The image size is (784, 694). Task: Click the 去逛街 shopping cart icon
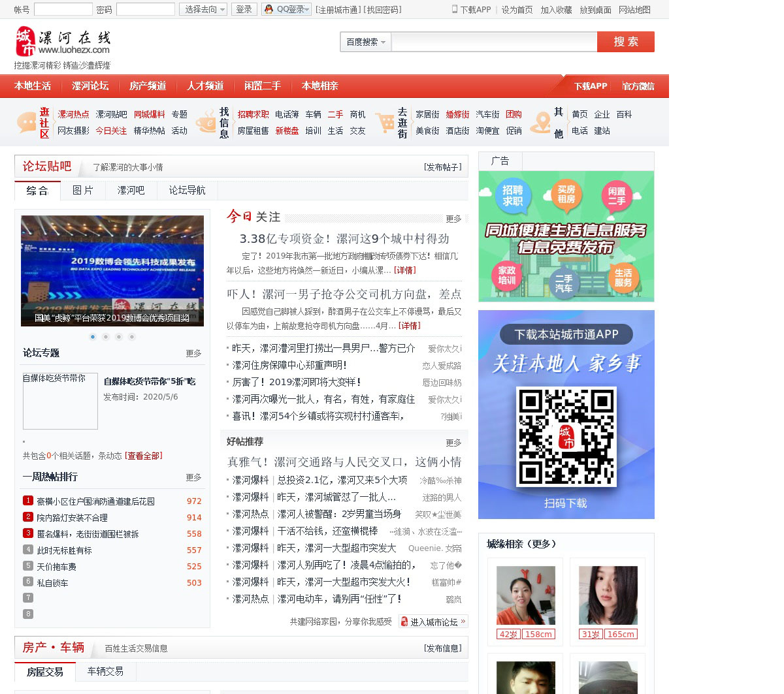384,122
